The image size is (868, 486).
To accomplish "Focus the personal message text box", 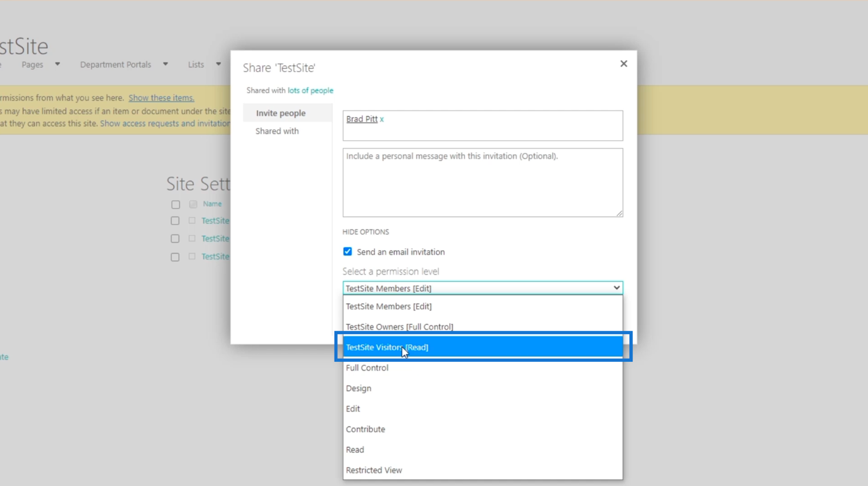I will 482,182.
